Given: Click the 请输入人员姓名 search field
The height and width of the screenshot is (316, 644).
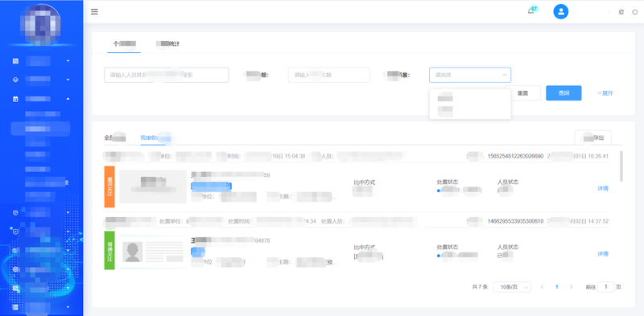Looking at the screenshot, I should coord(167,75).
